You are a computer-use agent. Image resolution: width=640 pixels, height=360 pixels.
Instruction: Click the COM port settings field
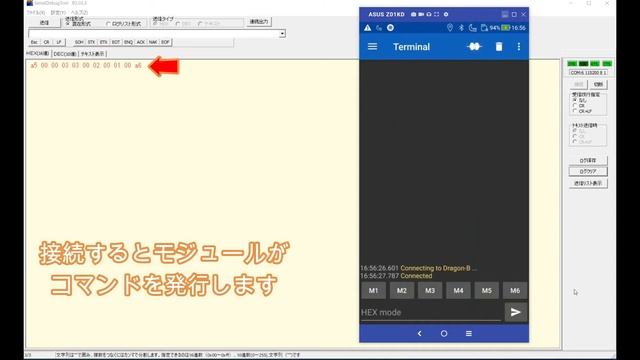click(x=588, y=72)
